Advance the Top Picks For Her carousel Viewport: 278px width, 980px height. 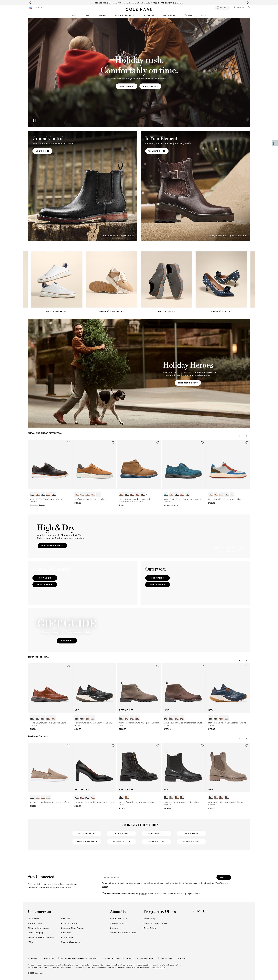pos(246,739)
